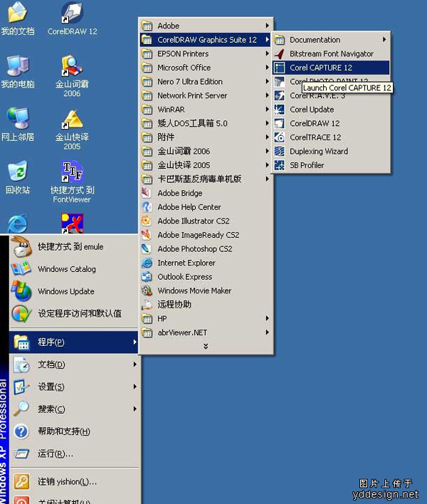Screen dimensions: 427x504
Task: Open the Network Print Server folder
Action: 206,95
